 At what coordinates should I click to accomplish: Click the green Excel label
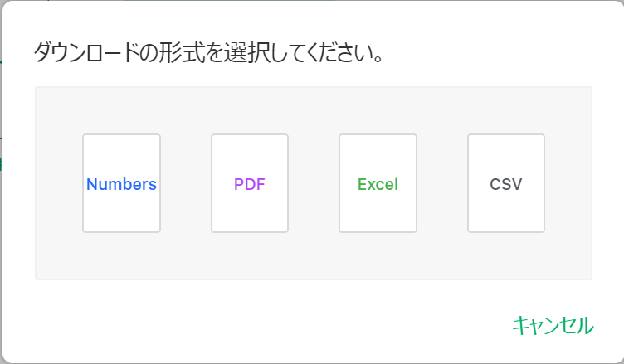click(x=378, y=184)
